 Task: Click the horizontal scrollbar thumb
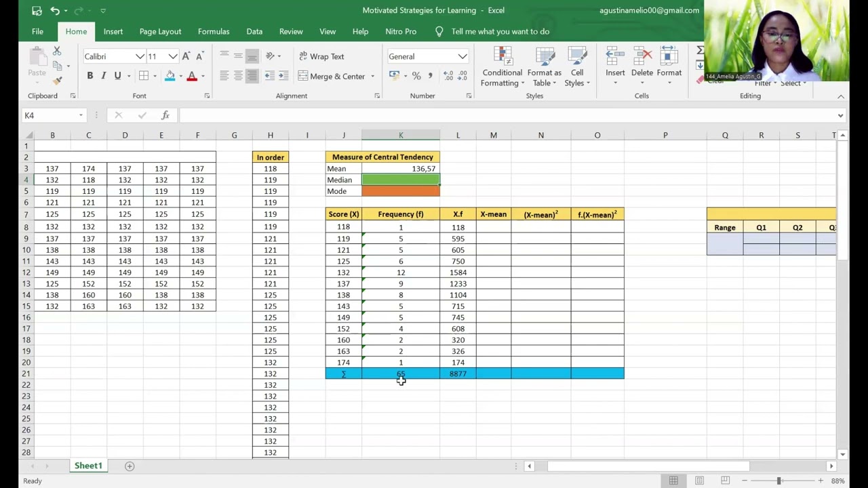coord(648,466)
